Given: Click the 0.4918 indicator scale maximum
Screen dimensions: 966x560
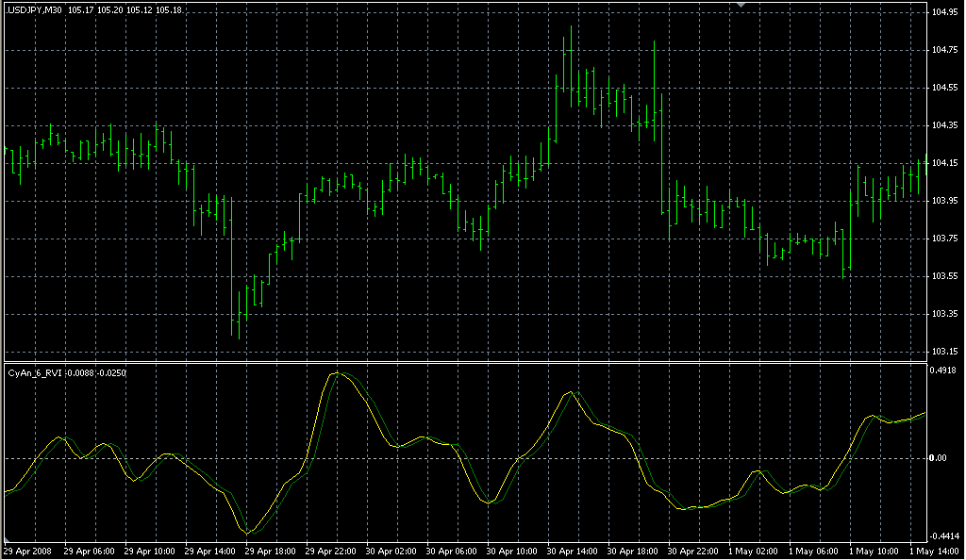Looking at the screenshot, I should [944, 371].
